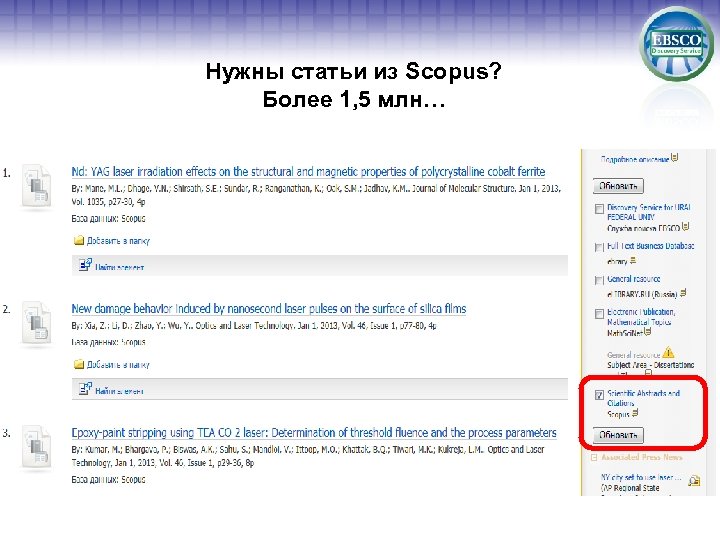The height and width of the screenshot is (540, 720).
Task: Open Discovery Service for URAL FEDERAL link
Action: pos(649,212)
